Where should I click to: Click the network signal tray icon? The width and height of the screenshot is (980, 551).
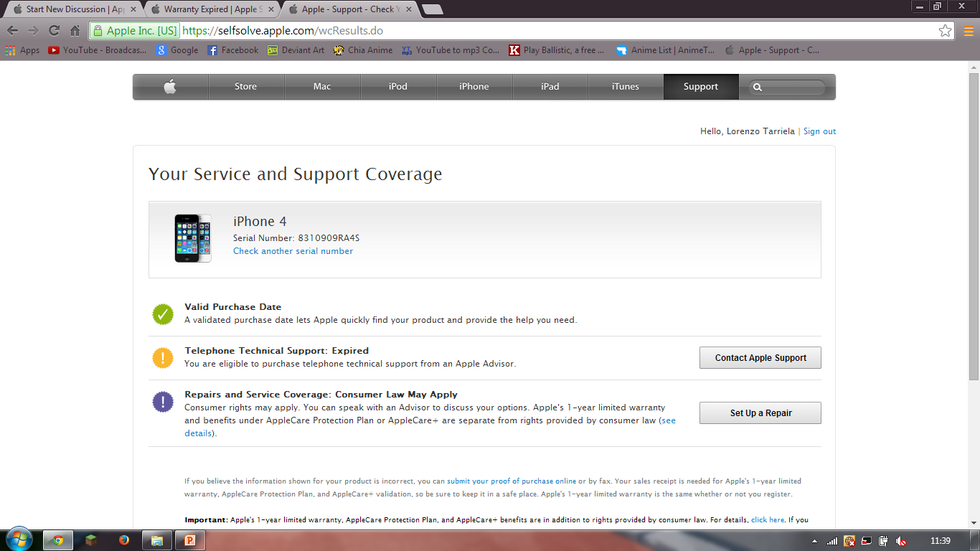click(x=832, y=541)
